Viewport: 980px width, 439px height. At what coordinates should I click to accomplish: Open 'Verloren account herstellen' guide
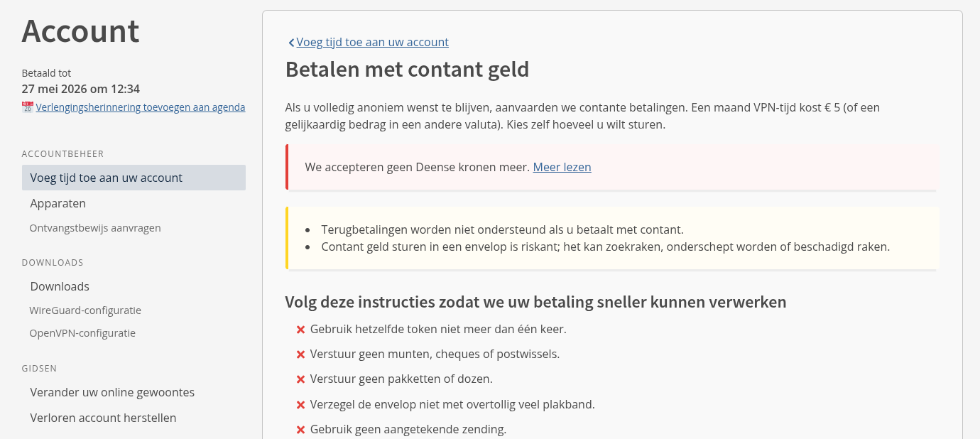point(103,418)
